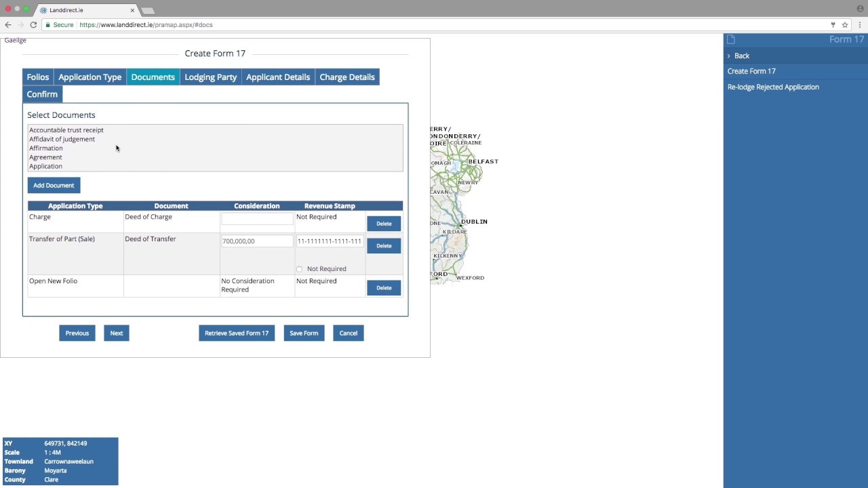Image resolution: width=868 pixels, height=488 pixels.
Task: Reload the page with the refresh icon
Action: coord(33,24)
